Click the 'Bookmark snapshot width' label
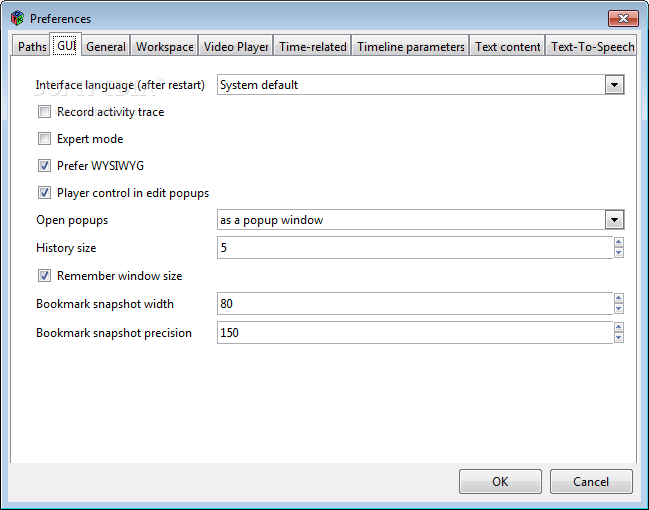Image resolution: width=649 pixels, height=510 pixels. pos(105,304)
